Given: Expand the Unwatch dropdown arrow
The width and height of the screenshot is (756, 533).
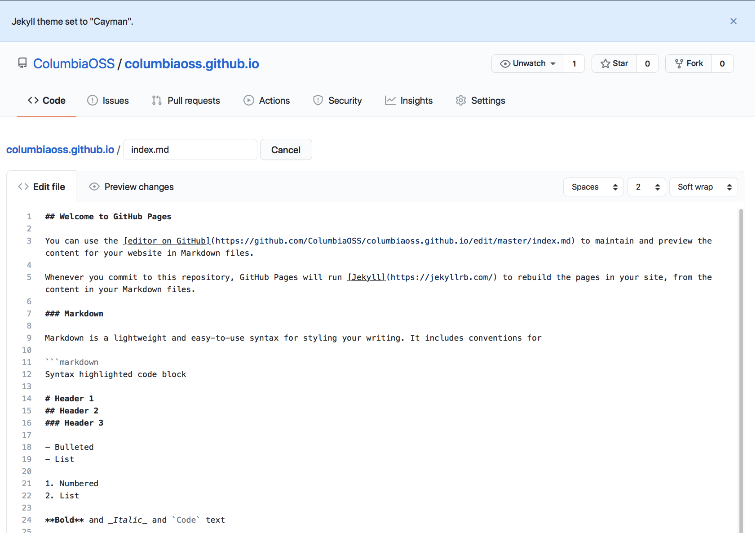Looking at the screenshot, I should coord(553,64).
